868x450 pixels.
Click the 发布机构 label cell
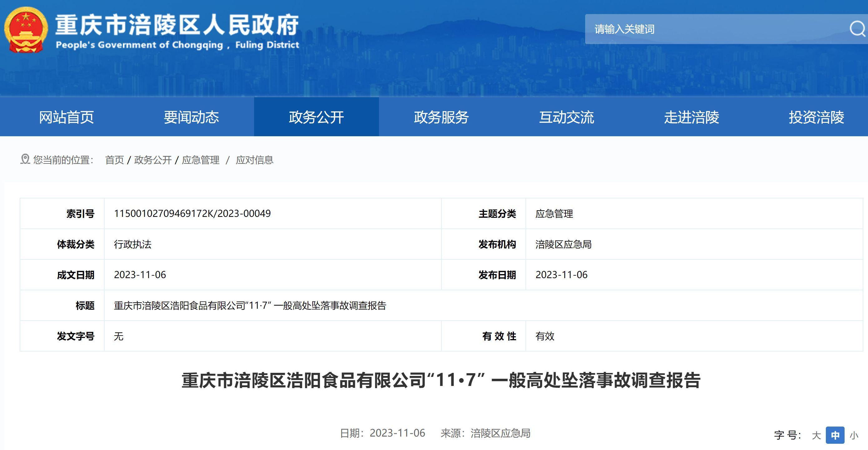(x=484, y=244)
